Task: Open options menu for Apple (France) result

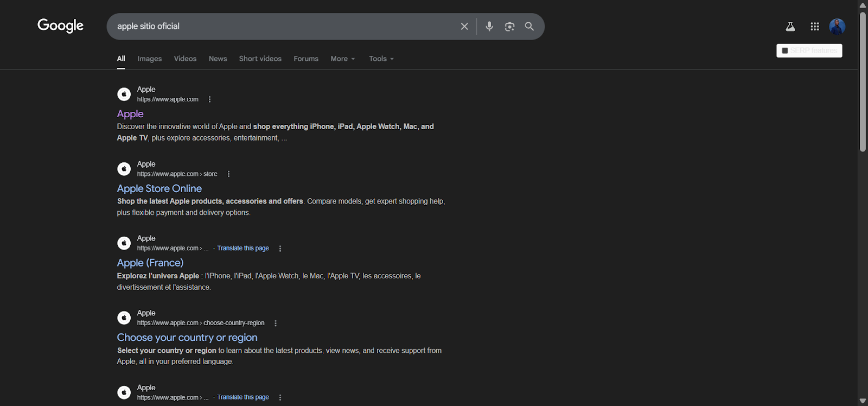Action: pos(280,248)
